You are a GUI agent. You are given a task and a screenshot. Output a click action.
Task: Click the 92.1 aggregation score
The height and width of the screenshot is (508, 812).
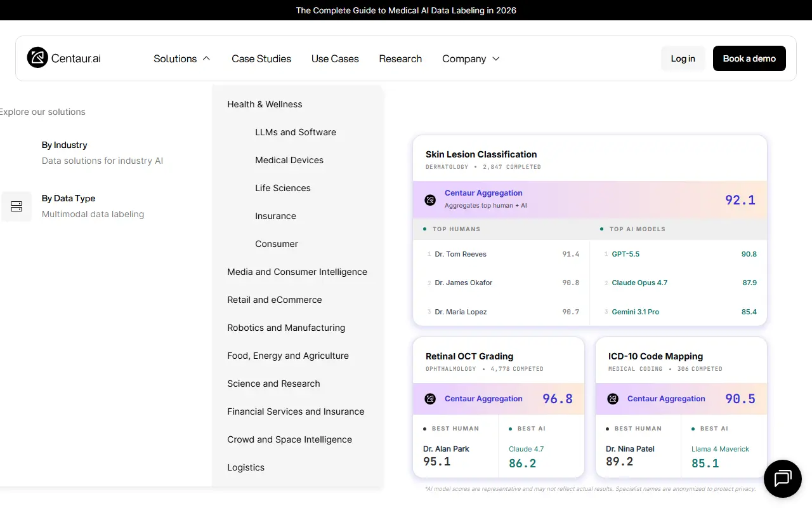click(x=740, y=200)
